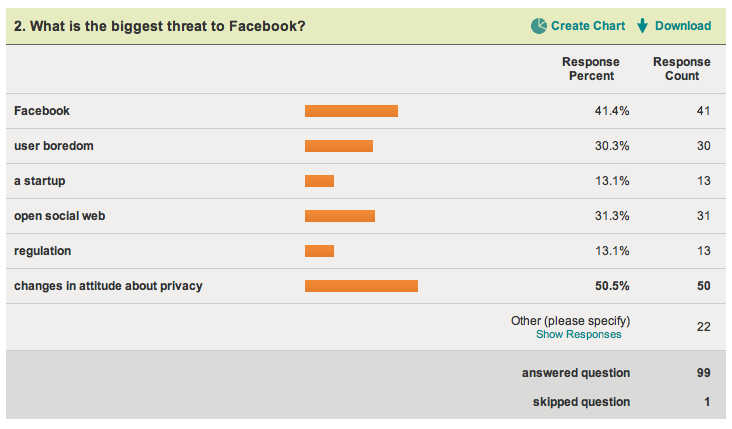Click the 50.5% response percent value
Screen dimensions: 732x429
pyautogui.click(x=612, y=286)
